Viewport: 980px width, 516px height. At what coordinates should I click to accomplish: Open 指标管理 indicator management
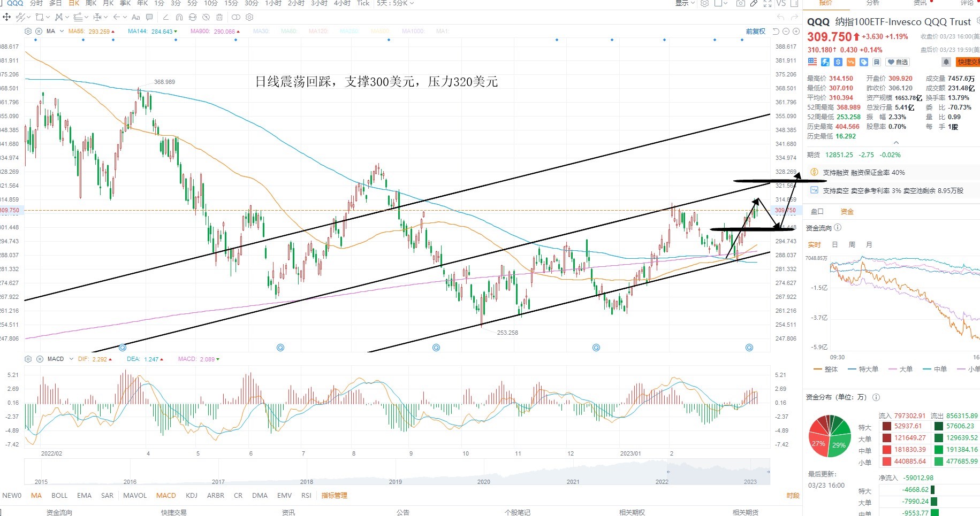(334, 495)
